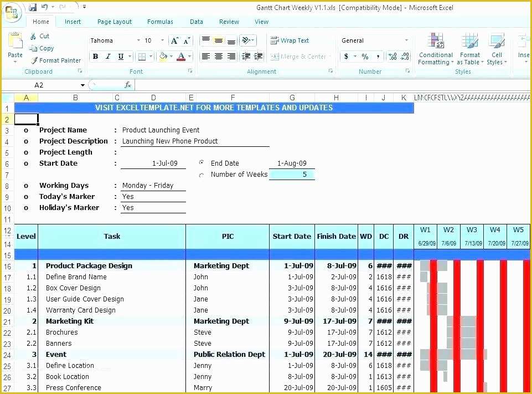532x394 pixels.
Task: Open the Font dialog launcher
Action: coord(190,71)
